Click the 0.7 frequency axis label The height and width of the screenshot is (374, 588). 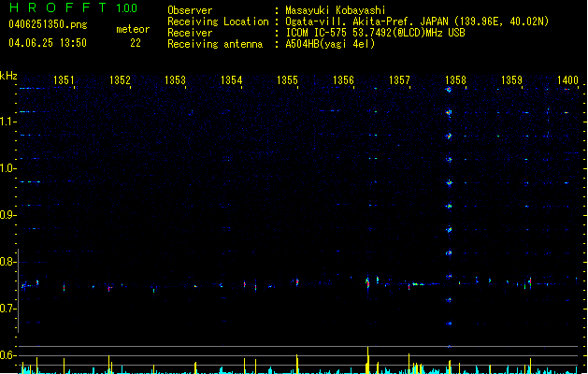tap(8, 309)
